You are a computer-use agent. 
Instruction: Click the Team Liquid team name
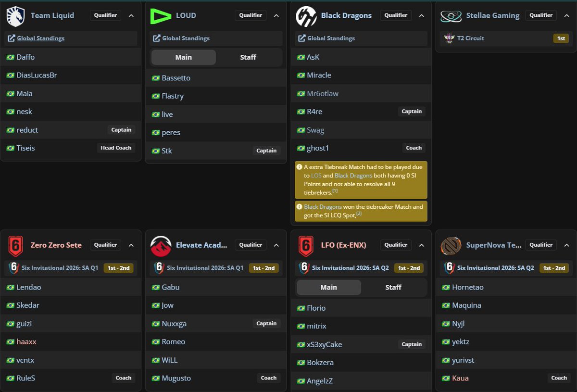point(52,15)
